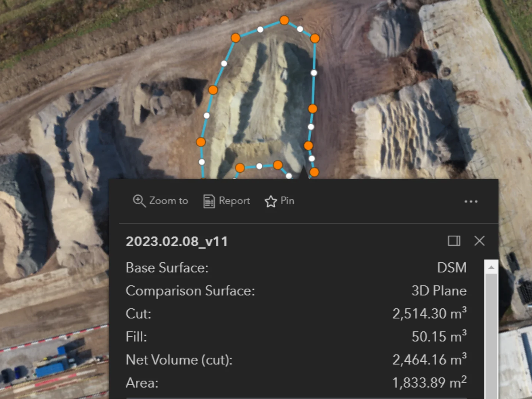Click the 2023.02.08_v11 popup title
Image resolution: width=532 pixels, height=399 pixels.
pos(177,242)
